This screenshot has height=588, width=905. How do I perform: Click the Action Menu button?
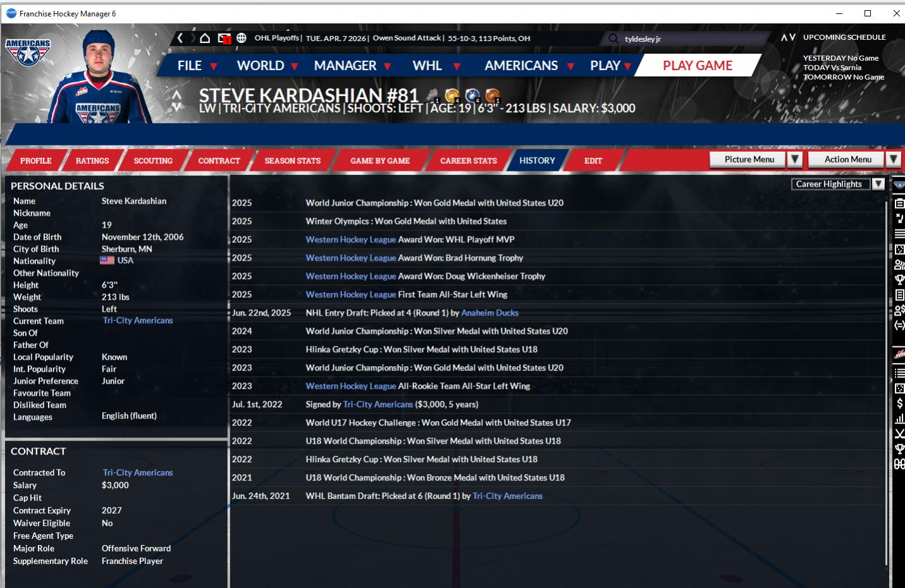click(x=846, y=159)
